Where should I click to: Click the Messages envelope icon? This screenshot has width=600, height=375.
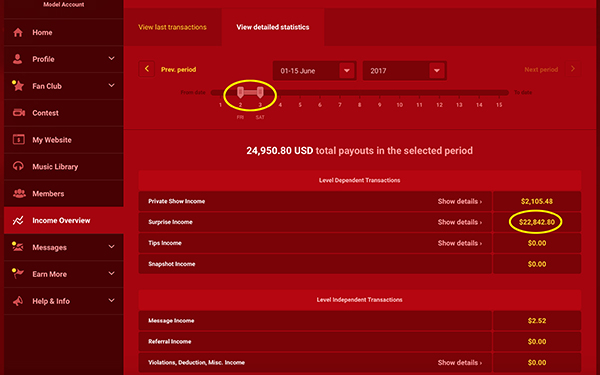(18, 247)
